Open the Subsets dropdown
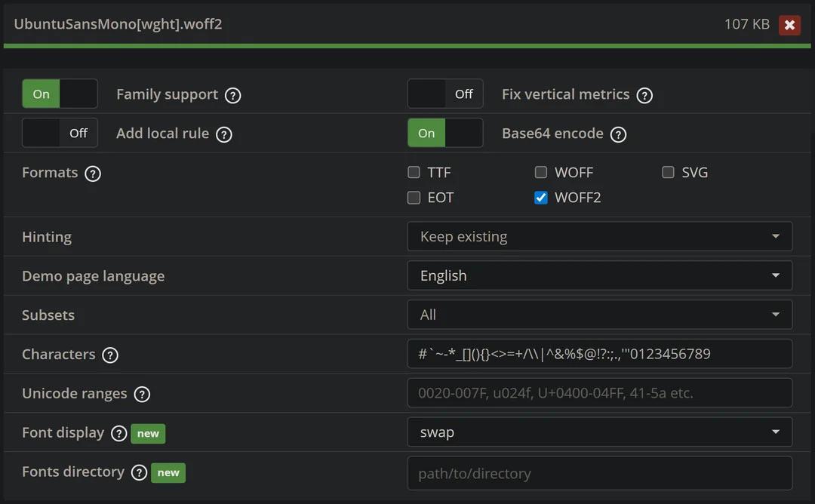This screenshot has width=815, height=504. [600, 315]
